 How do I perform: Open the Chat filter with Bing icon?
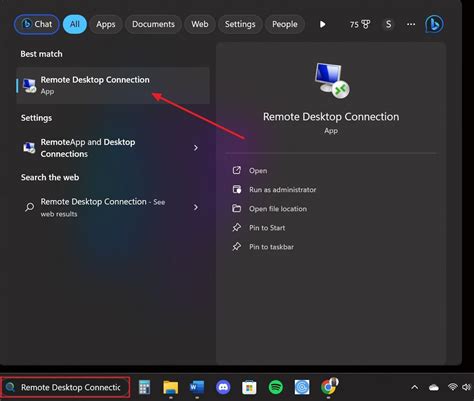click(x=37, y=24)
